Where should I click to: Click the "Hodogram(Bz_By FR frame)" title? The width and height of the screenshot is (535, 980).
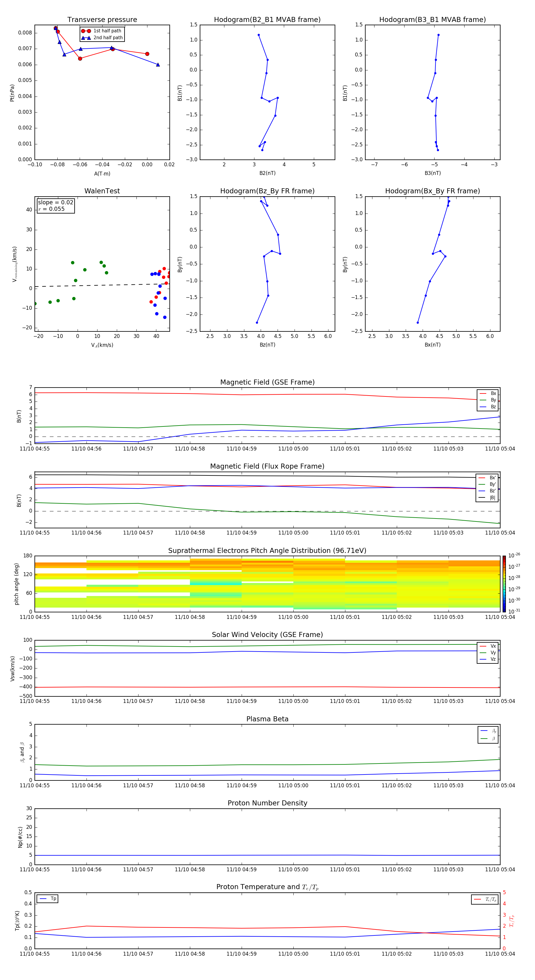(x=267, y=191)
